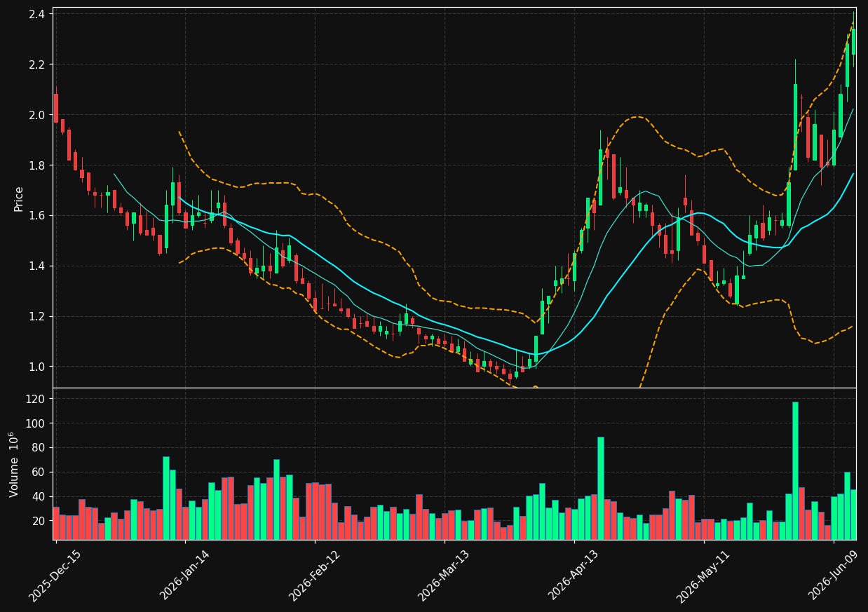
Task: Click the 2.2 price tick label
Action: (39, 64)
